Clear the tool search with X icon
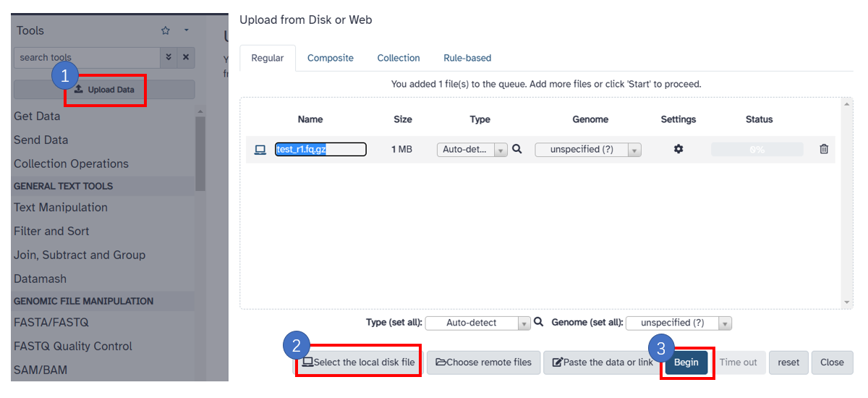Viewport: 868px width, 398px height. coord(186,57)
